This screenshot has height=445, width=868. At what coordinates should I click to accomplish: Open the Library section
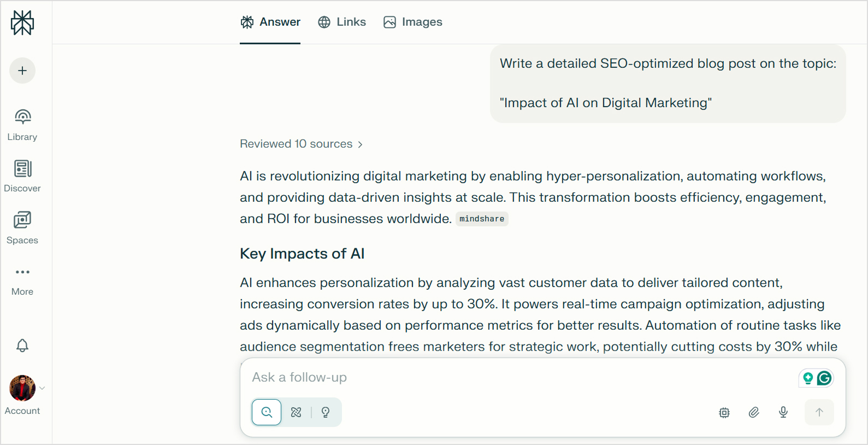click(x=22, y=125)
